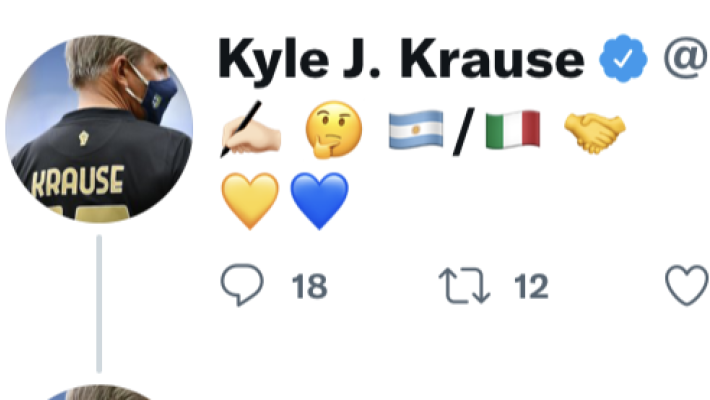Click the thinking face emoji

(x=332, y=130)
